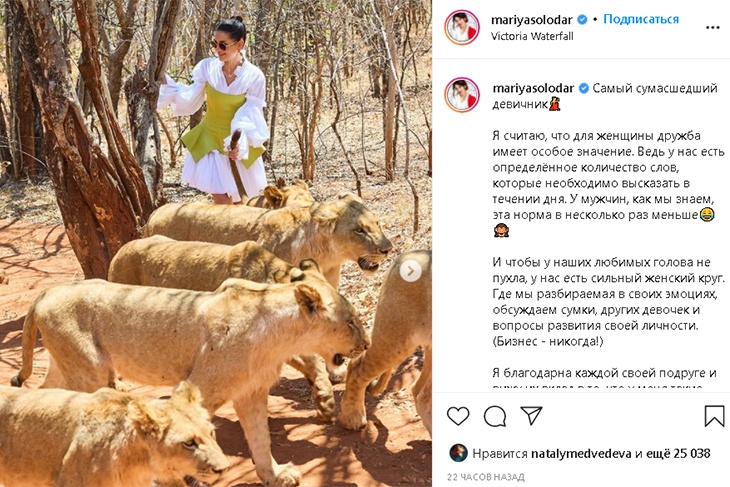The width and height of the screenshot is (730, 487).
Task: Click the verified badge beside the header username
Action: pyautogui.click(x=582, y=20)
